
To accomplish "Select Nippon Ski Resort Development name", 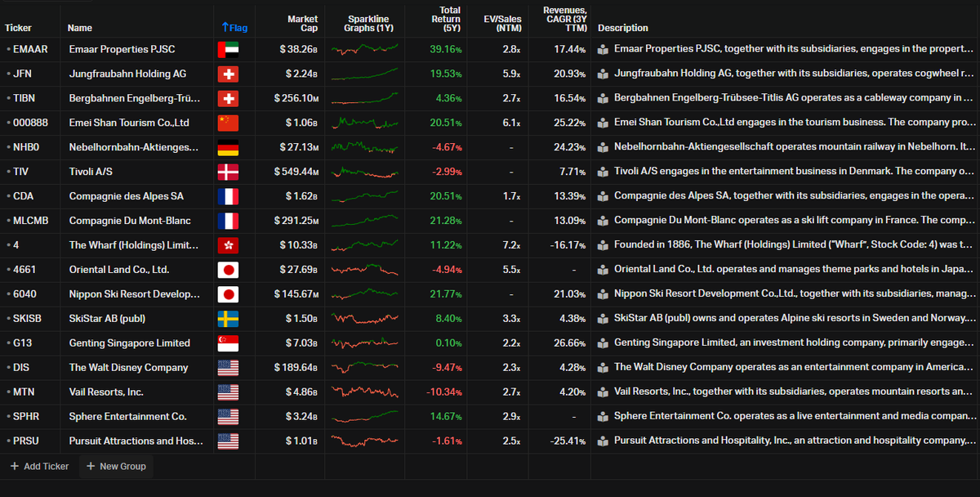I will point(134,294).
